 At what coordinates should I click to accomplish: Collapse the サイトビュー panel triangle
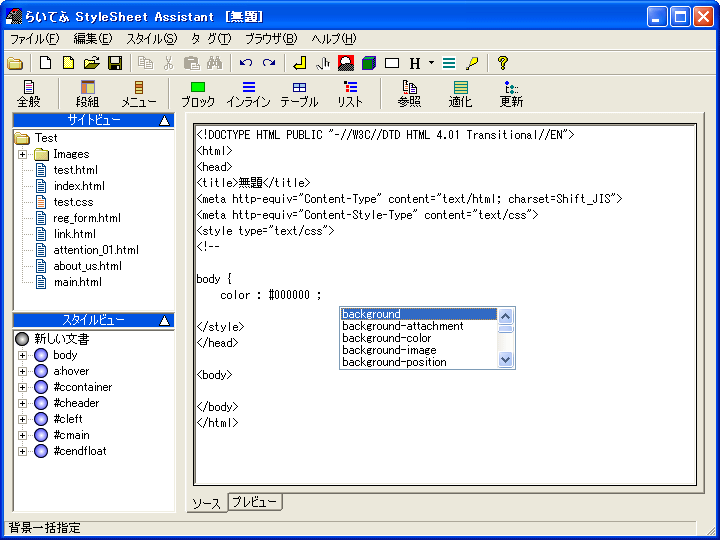pyautogui.click(x=164, y=121)
